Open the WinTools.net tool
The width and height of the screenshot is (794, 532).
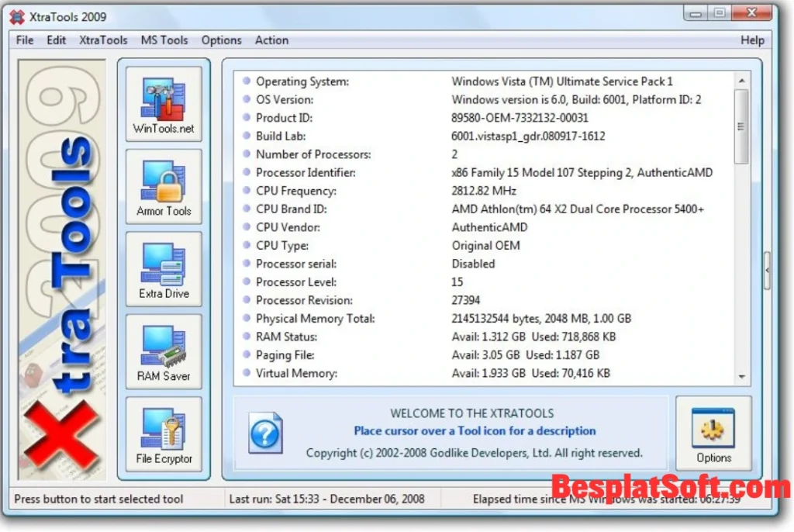[164, 104]
